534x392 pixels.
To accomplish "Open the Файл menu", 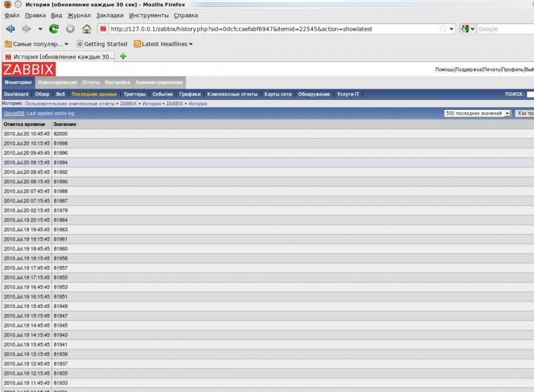I will [12, 15].
